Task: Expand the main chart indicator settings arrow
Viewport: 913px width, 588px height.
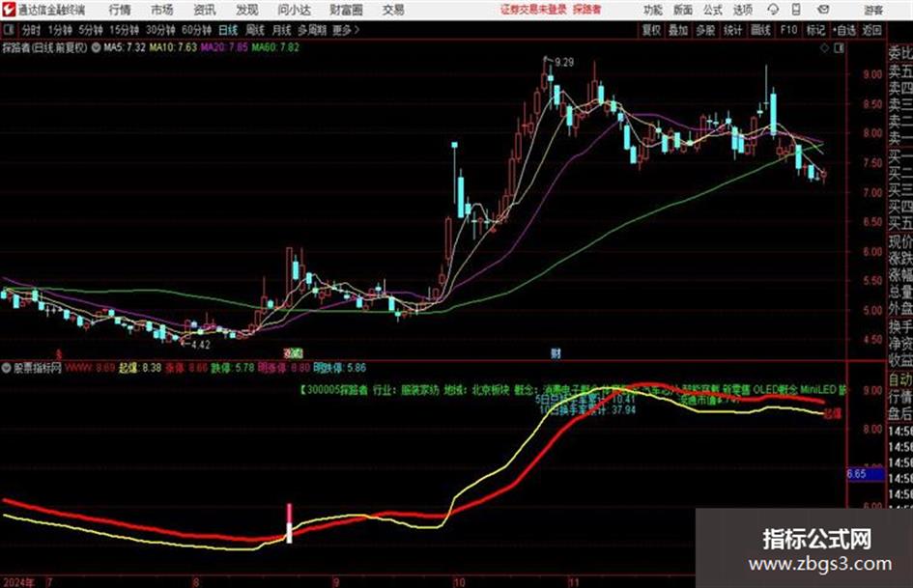Action: click(x=96, y=47)
